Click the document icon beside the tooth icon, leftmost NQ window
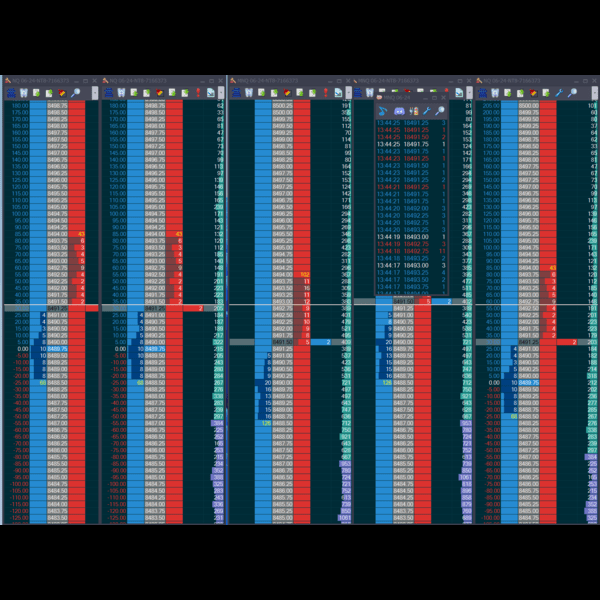The image size is (600, 600). click(36, 93)
